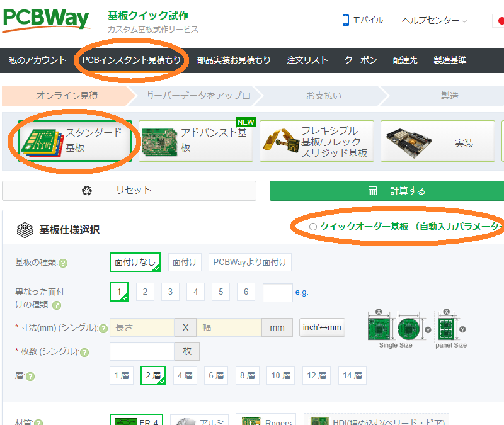The image size is (504, 425).
Task: Open 注文リスト menu item
Action: [x=307, y=60]
